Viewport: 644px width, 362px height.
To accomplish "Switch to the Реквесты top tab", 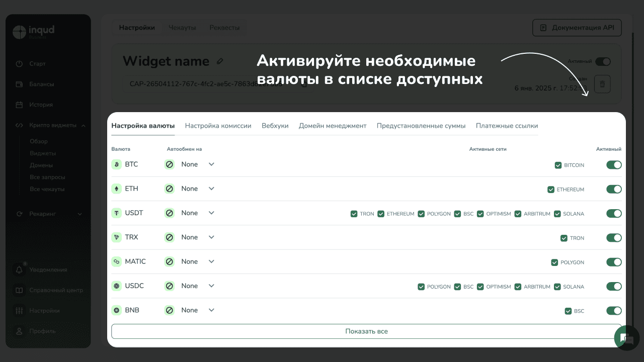I will (x=224, y=28).
